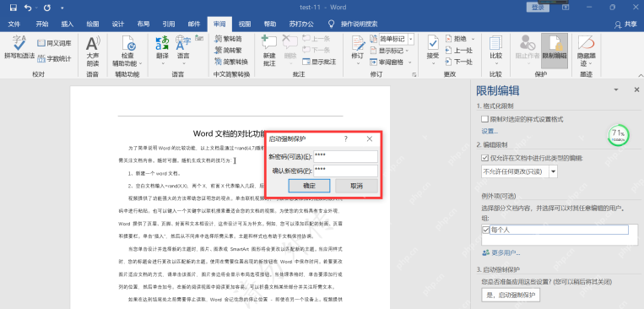Click the 操作说明搜索 lightbulb search
The width and height of the screenshot is (644, 309).
tap(353, 24)
